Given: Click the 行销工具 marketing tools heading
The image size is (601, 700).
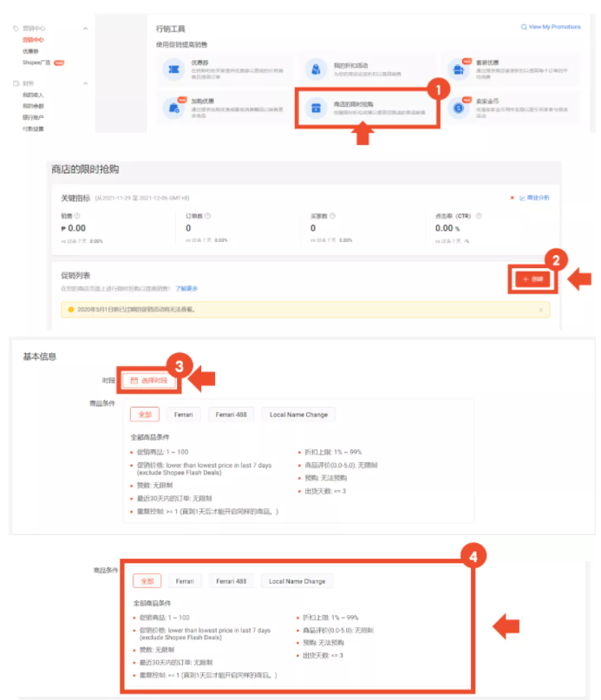Looking at the screenshot, I should 170,29.
